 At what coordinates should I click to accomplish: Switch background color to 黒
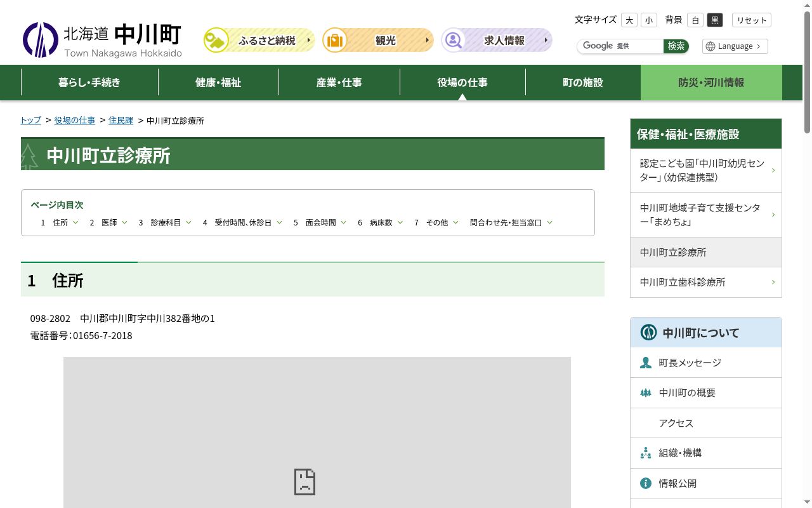715,20
